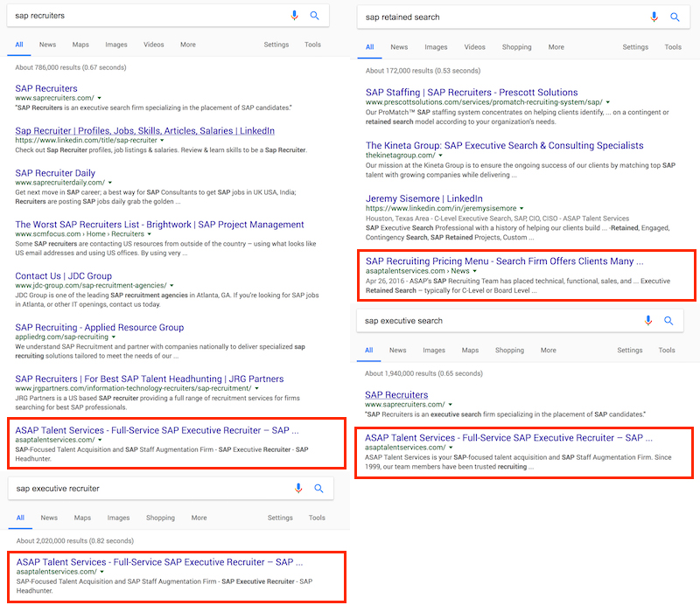Screen dimensions: 700x612
Task: Click magnifier icon in 'sap retained search' box
Action: click(x=675, y=17)
